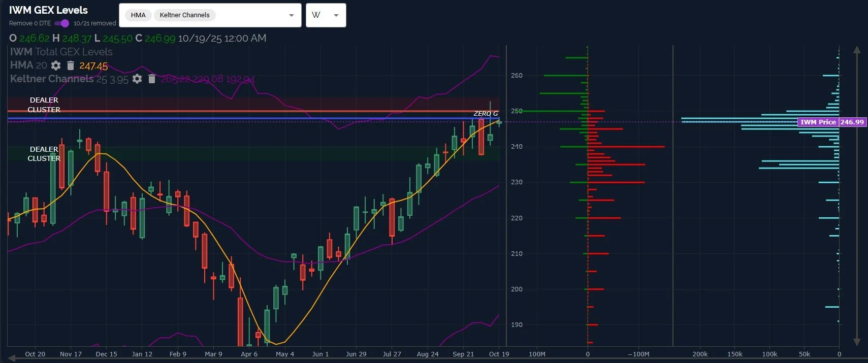Click the Oct 19 date axis label
This screenshot has width=868, height=363.
point(499,354)
